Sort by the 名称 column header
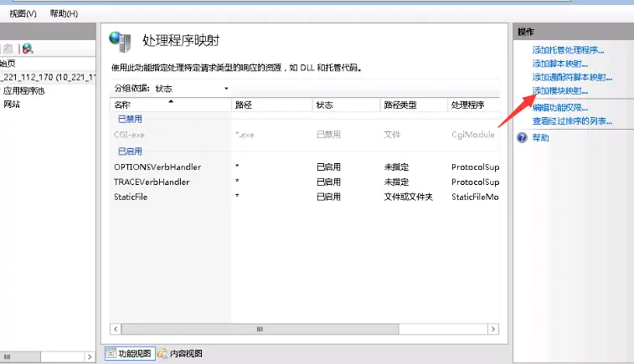 [170, 105]
